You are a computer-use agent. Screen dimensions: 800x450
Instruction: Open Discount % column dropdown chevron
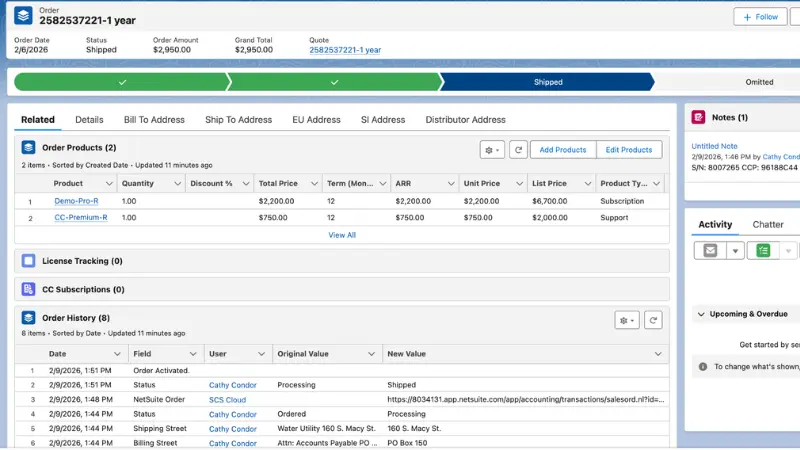coord(245,183)
